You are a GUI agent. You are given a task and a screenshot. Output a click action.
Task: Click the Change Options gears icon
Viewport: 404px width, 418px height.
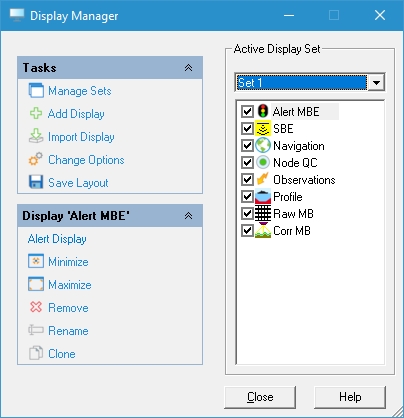36,159
